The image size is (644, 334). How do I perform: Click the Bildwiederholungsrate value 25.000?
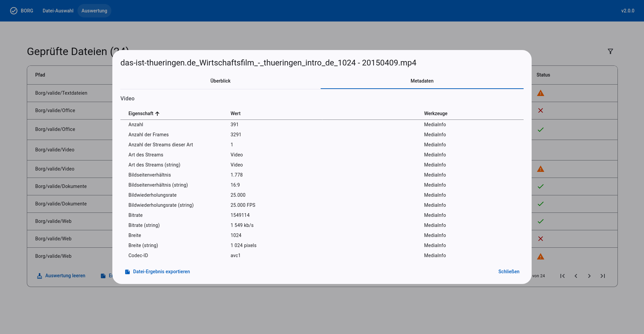click(x=238, y=195)
